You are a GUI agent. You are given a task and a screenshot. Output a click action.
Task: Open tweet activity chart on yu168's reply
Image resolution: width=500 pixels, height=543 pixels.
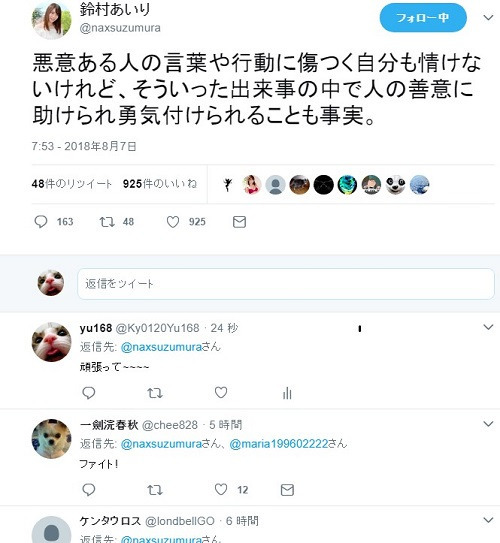(x=287, y=393)
